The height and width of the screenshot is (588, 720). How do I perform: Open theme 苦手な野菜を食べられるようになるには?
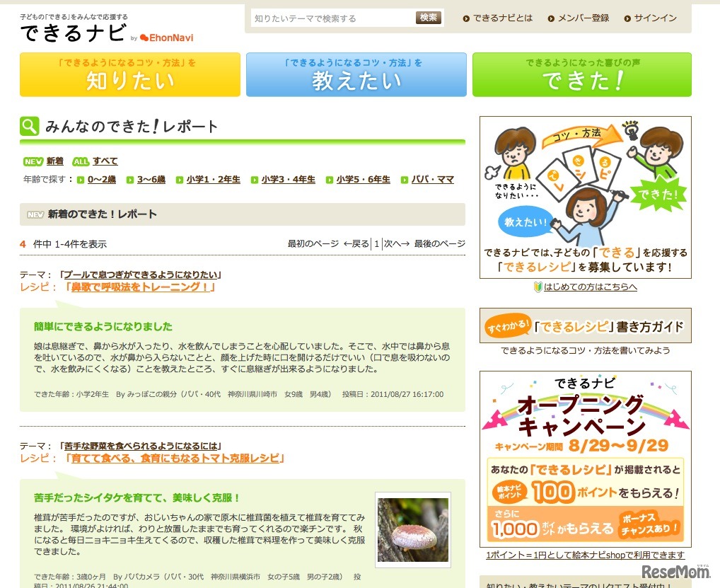(x=141, y=446)
